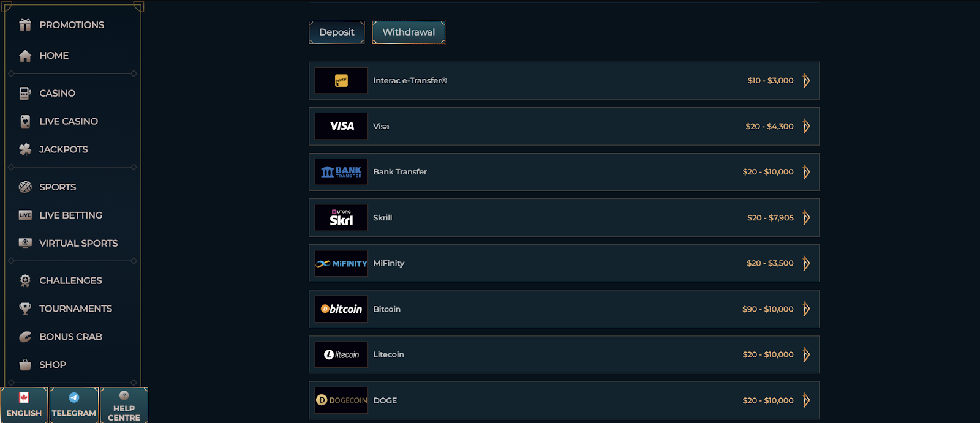Open the Bonus Crab icon
The width and height of the screenshot is (980, 423).
tap(25, 337)
